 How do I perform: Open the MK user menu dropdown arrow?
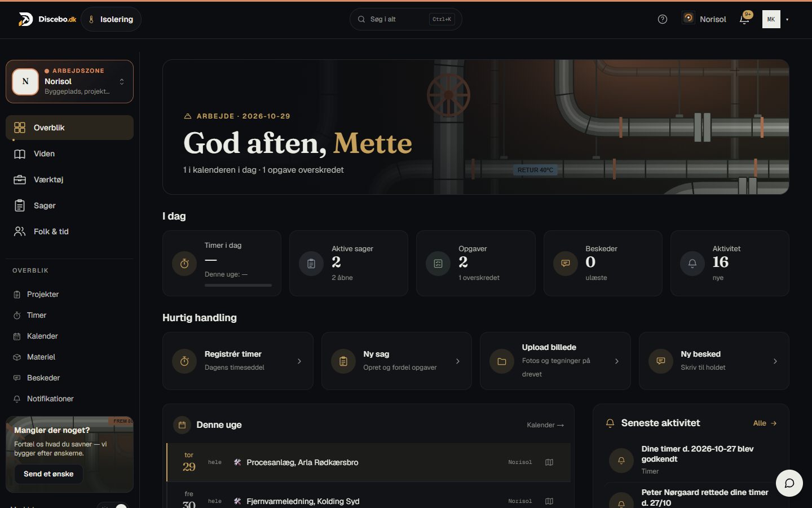tap(787, 19)
